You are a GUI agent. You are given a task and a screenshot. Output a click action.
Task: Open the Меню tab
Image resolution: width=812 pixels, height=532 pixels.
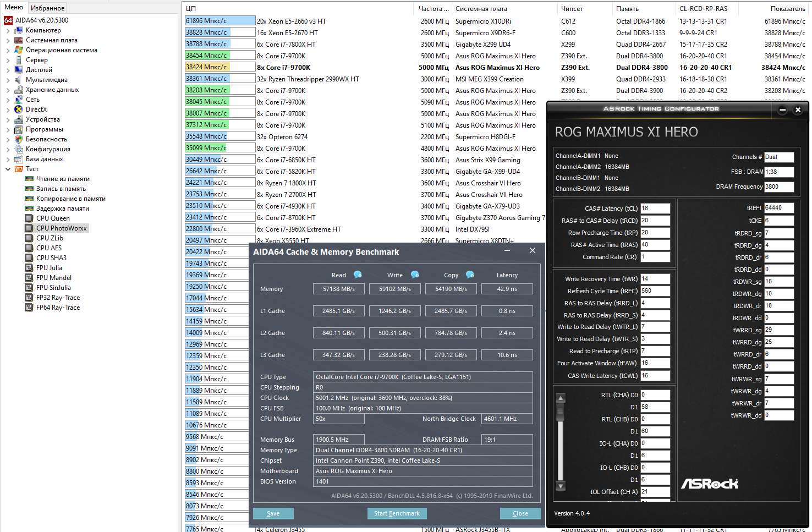pyautogui.click(x=14, y=8)
